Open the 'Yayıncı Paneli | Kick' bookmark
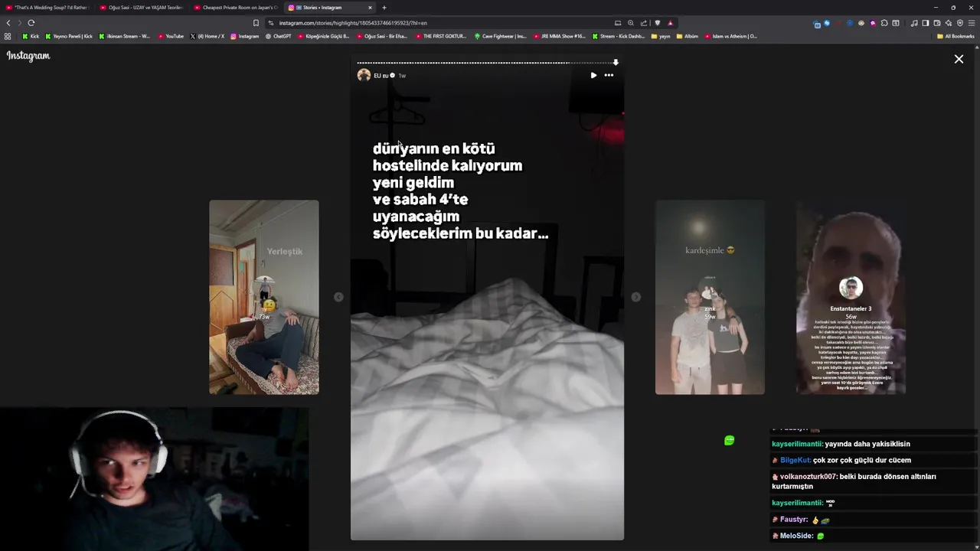This screenshot has height=551, width=980. [69, 36]
